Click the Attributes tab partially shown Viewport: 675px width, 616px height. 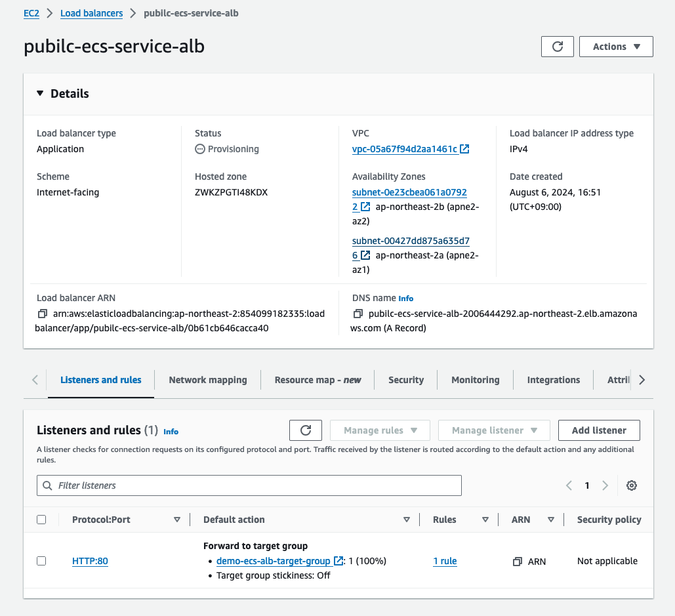click(x=618, y=380)
